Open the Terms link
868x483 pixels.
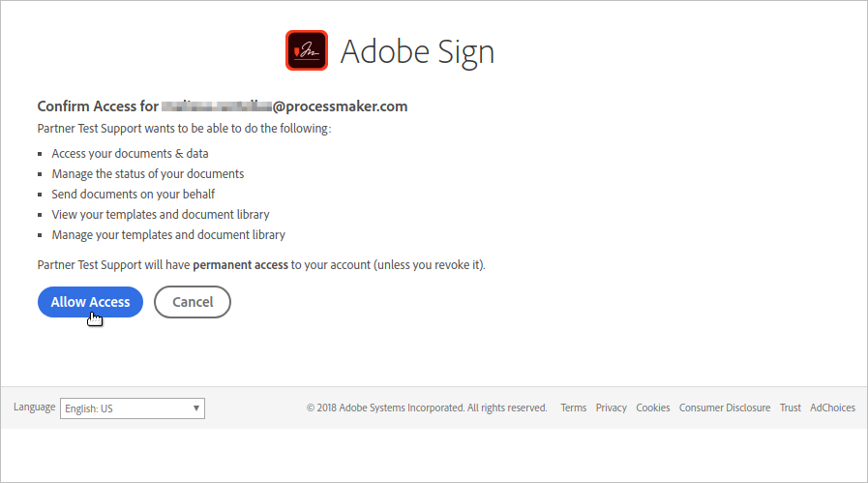(x=573, y=408)
